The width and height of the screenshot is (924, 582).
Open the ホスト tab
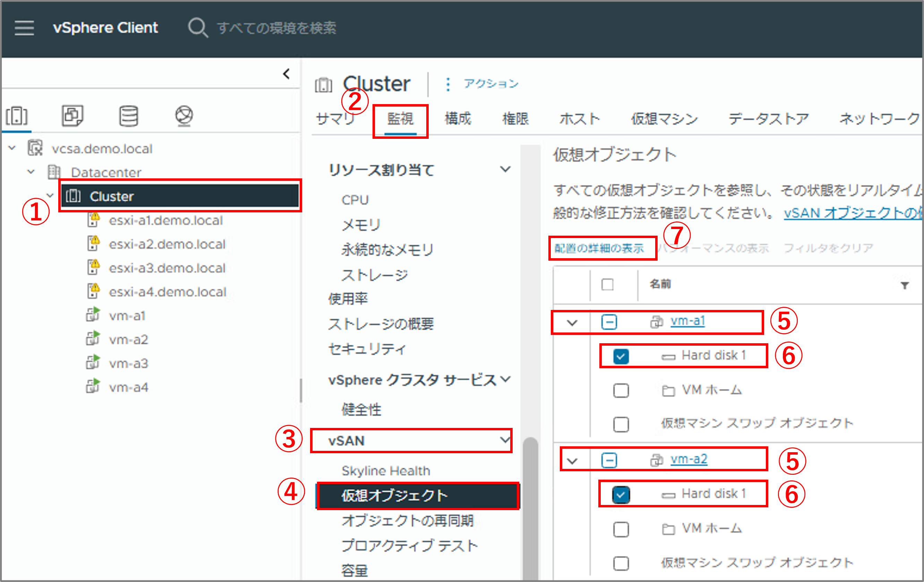580,118
